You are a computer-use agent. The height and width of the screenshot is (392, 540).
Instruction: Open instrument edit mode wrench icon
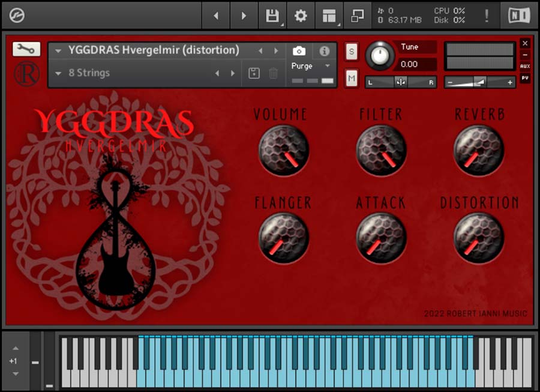point(26,49)
